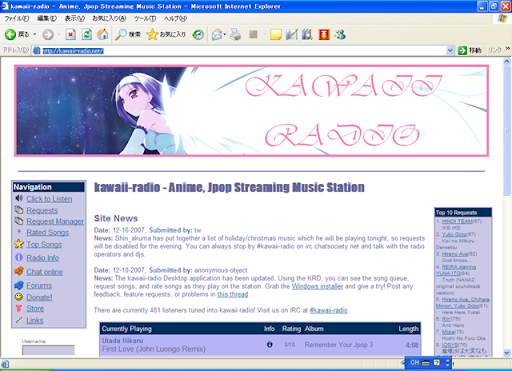This screenshot has height=371, width=512.
Task: Click the Print icon in toolbar
Action: click(236, 34)
